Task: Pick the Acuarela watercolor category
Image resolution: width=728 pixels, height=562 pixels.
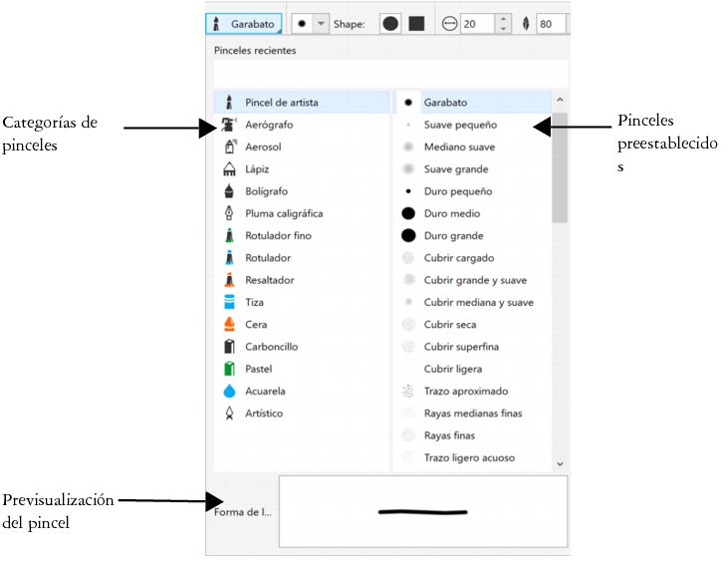Action: click(265, 391)
